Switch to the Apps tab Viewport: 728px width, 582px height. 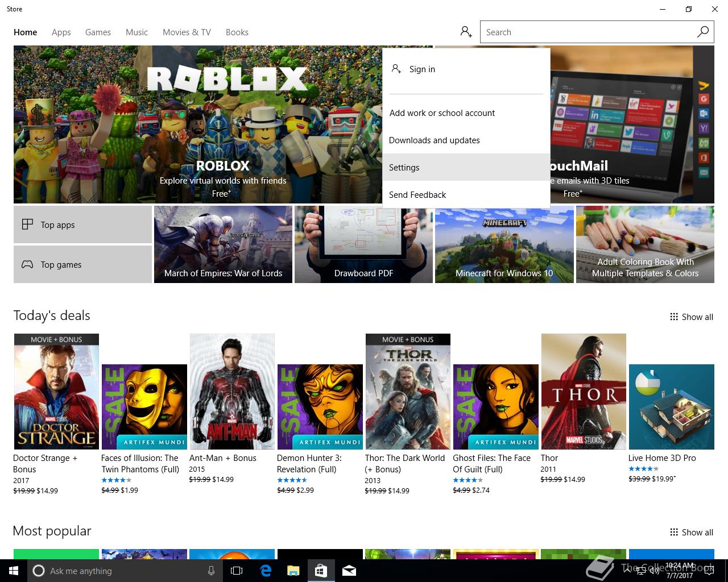coord(61,32)
